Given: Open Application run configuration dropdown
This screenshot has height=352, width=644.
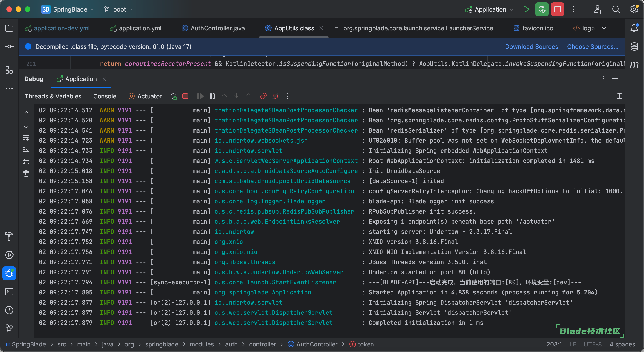Looking at the screenshot, I should 490,9.
